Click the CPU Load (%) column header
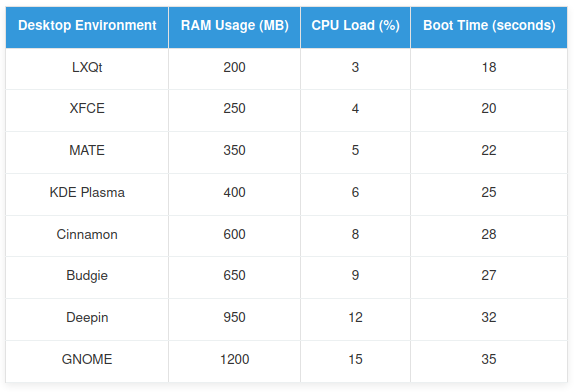The height and width of the screenshot is (392, 574). [355, 26]
